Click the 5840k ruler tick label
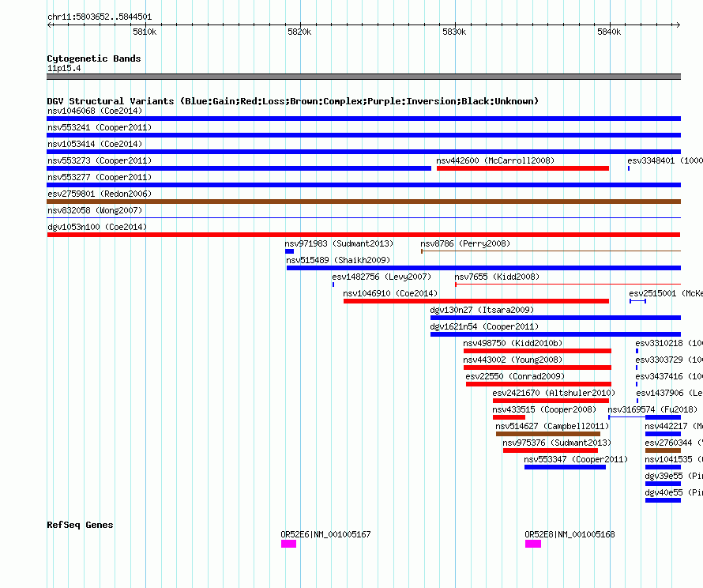The height and width of the screenshot is (588, 703). [x=609, y=32]
